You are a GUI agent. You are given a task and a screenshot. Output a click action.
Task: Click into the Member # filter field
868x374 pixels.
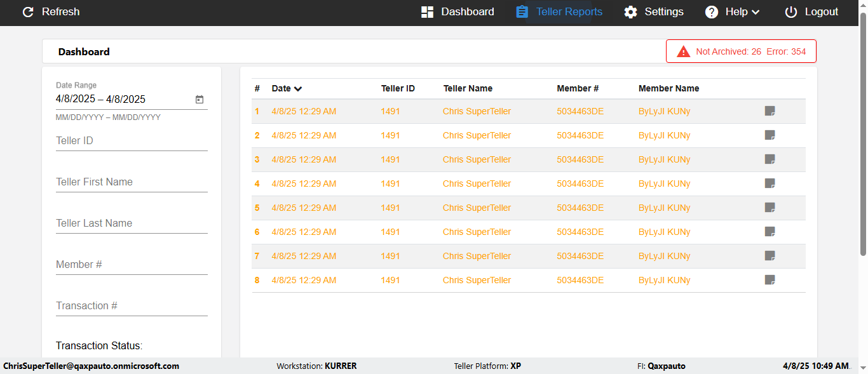pyautogui.click(x=132, y=265)
